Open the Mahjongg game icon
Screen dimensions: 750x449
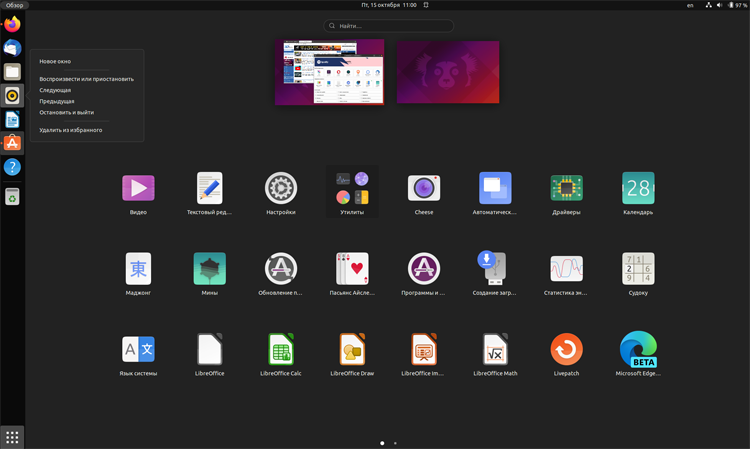(138, 268)
